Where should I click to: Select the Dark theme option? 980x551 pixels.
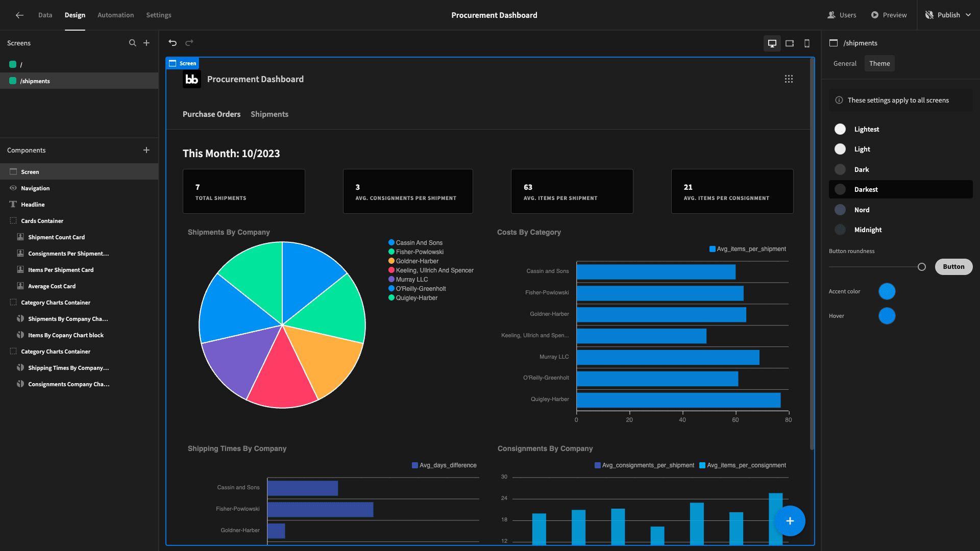[901, 169]
